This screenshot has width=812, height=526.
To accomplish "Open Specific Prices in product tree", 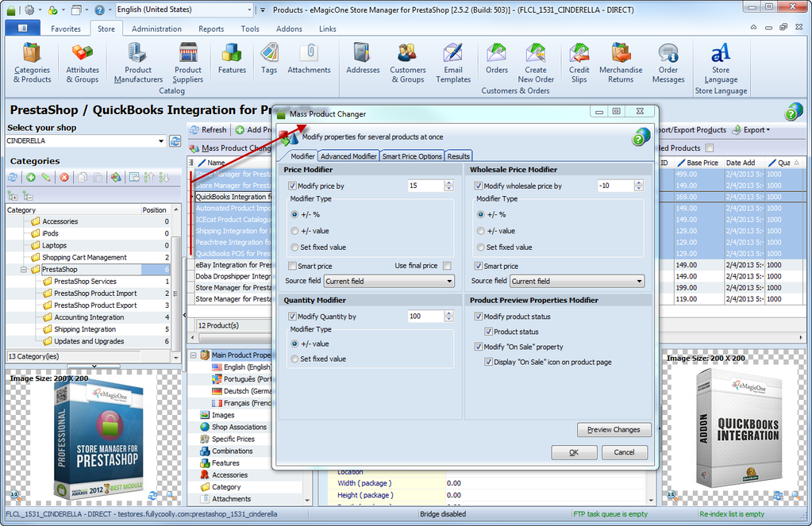I will coord(233,439).
